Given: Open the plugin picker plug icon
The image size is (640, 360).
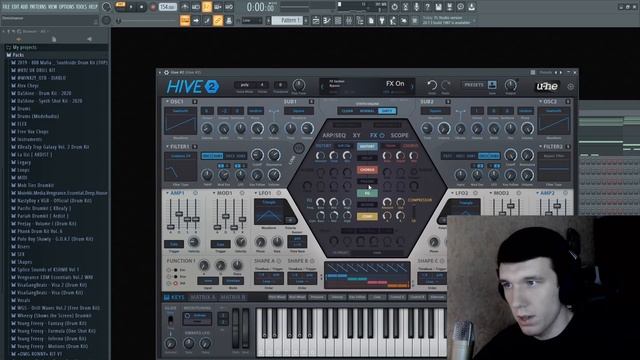Looking at the screenshot, I should (382, 20).
